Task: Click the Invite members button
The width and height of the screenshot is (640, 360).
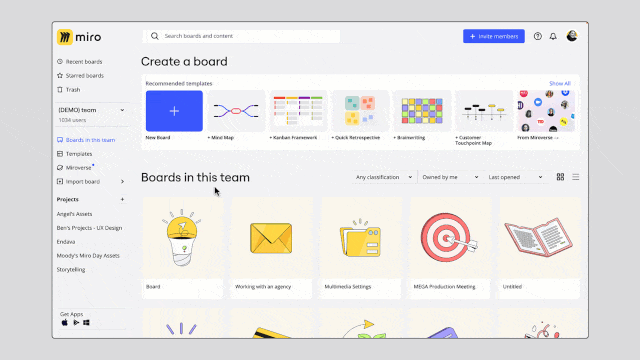Action: [494, 36]
